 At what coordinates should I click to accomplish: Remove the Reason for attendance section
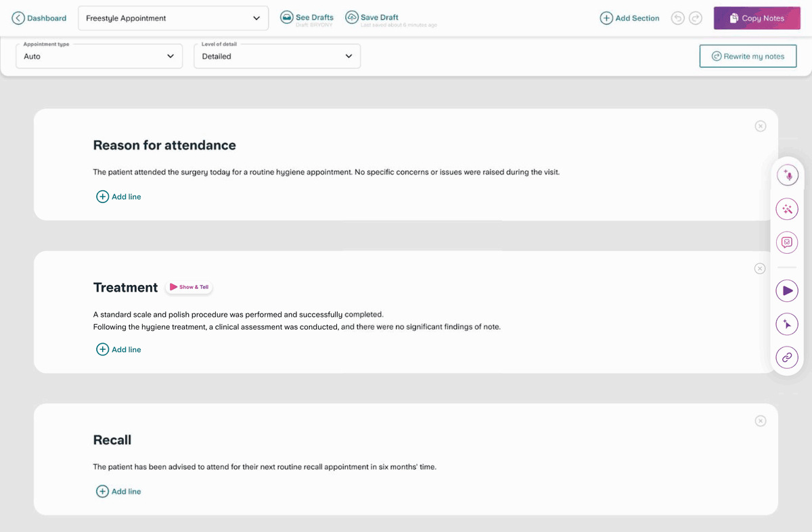pyautogui.click(x=761, y=126)
